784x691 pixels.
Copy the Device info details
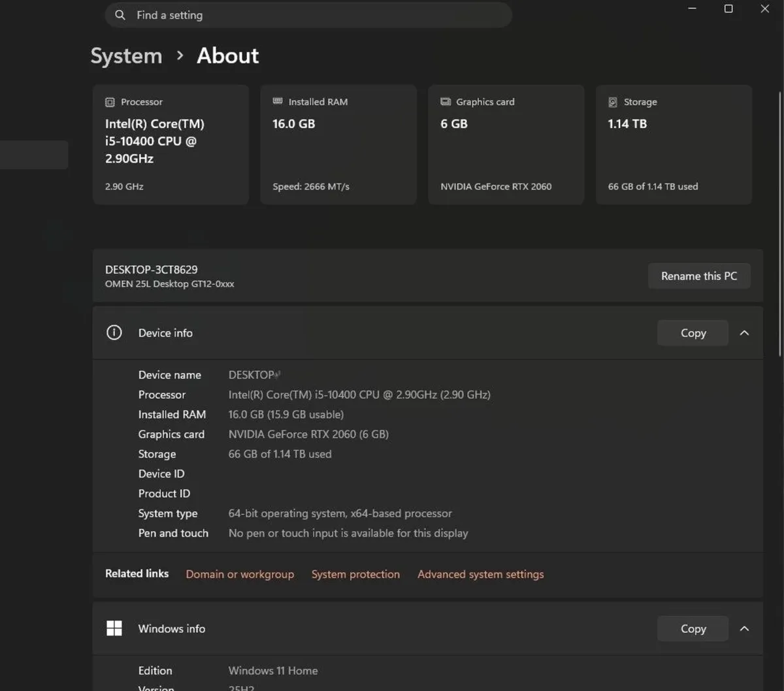point(693,332)
